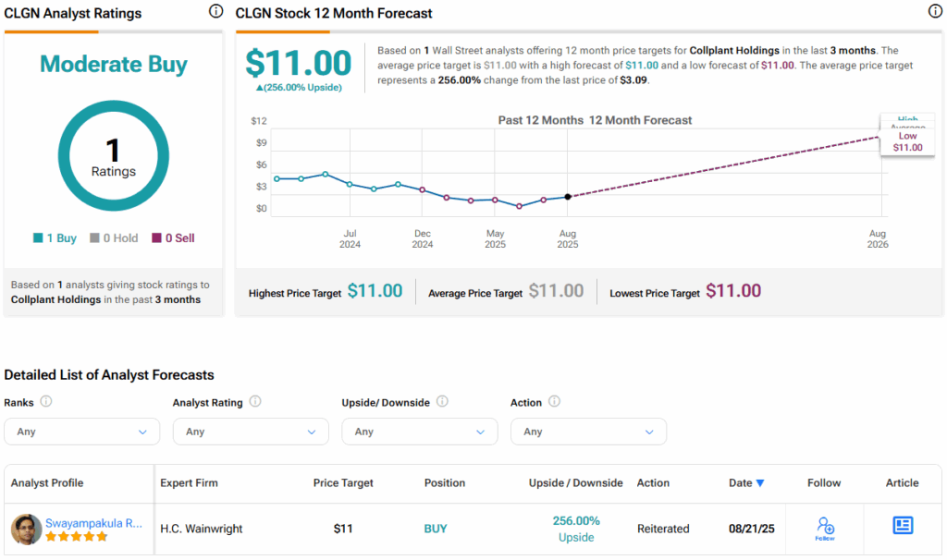Click the Analyst Rating info icon
This screenshot has width=947, height=560.
[x=255, y=402]
